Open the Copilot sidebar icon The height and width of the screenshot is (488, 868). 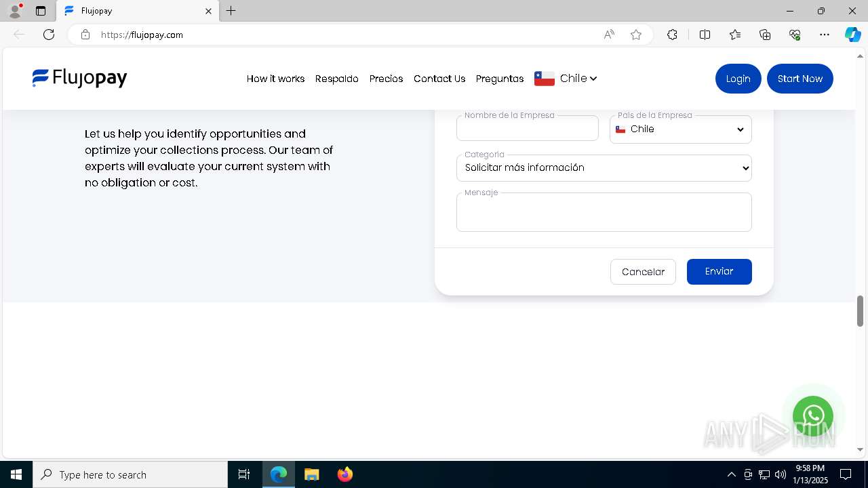coord(852,35)
